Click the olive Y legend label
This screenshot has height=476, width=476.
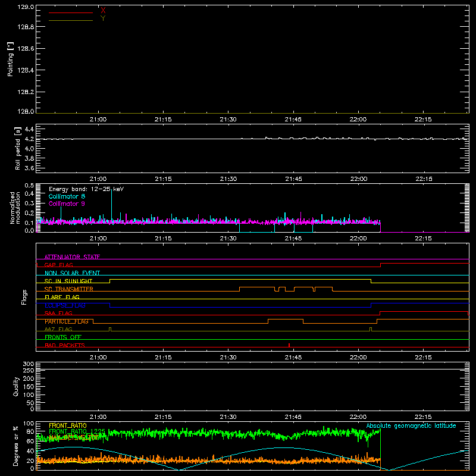click(x=103, y=18)
